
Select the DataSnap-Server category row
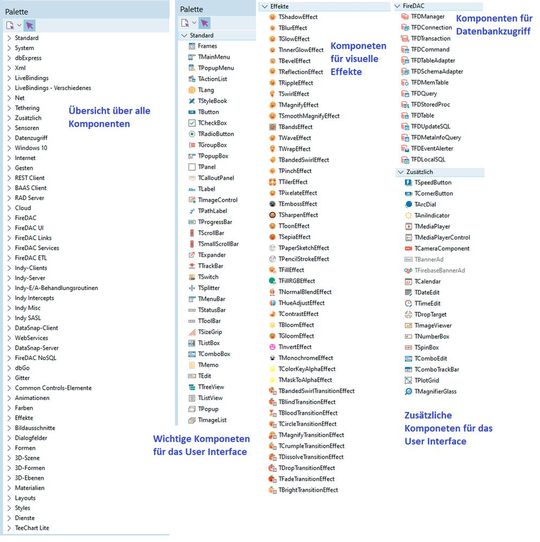pyautogui.click(x=86, y=348)
